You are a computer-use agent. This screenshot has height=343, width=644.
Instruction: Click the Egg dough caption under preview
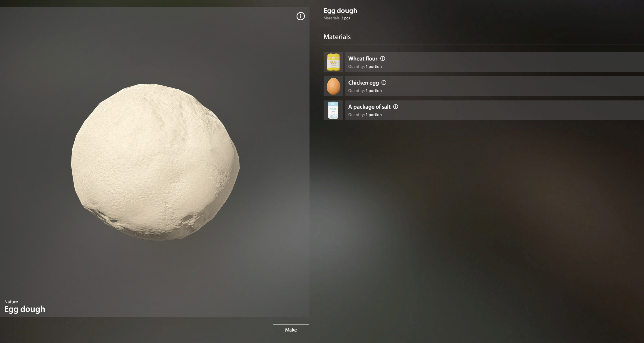25,309
